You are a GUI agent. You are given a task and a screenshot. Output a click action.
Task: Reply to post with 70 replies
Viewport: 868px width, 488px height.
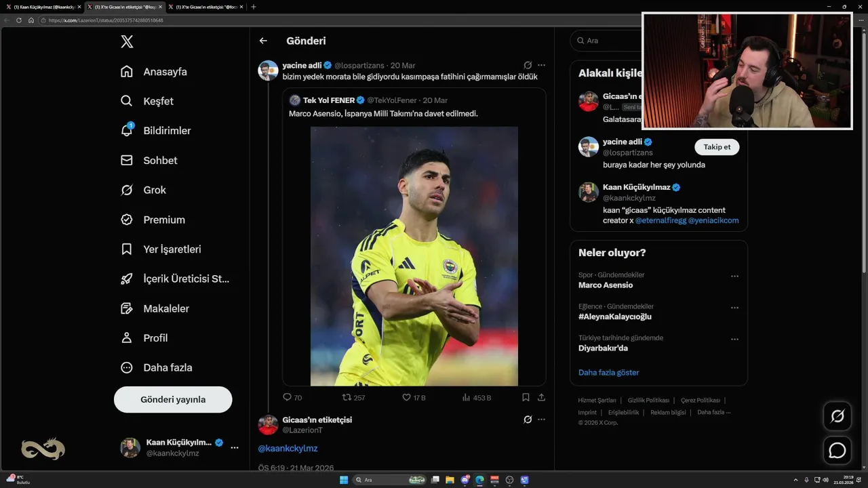tap(292, 398)
